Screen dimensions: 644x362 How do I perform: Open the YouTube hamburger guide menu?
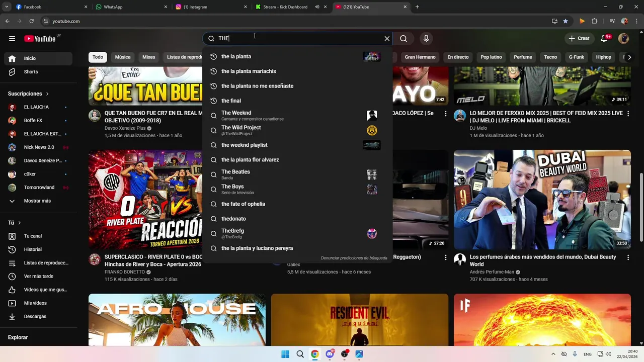pos(12,39)
